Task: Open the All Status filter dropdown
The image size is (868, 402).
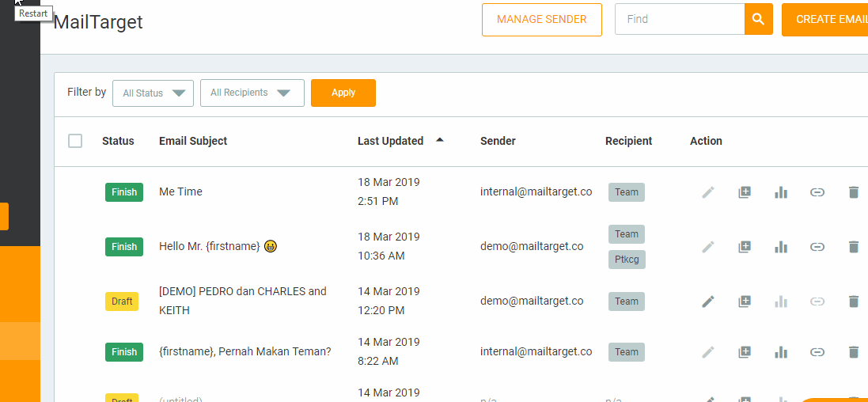Action: tap(153, 93)
